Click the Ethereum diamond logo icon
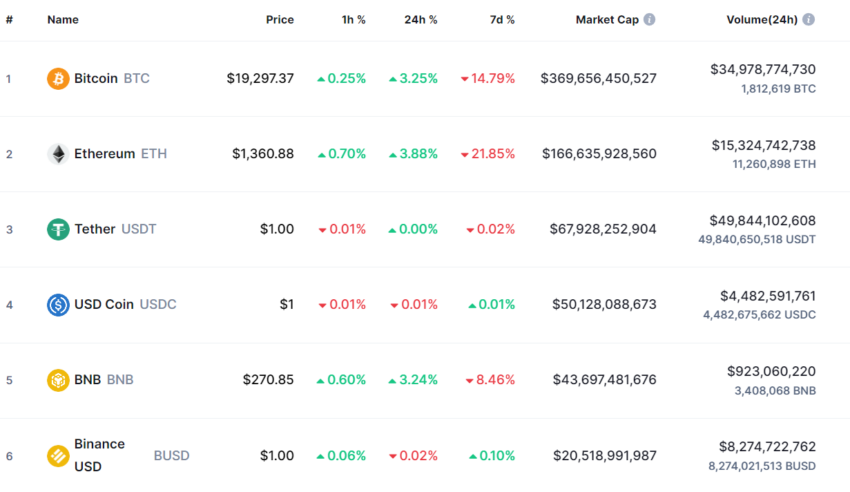The image size is (850, 492). [58, 154]
